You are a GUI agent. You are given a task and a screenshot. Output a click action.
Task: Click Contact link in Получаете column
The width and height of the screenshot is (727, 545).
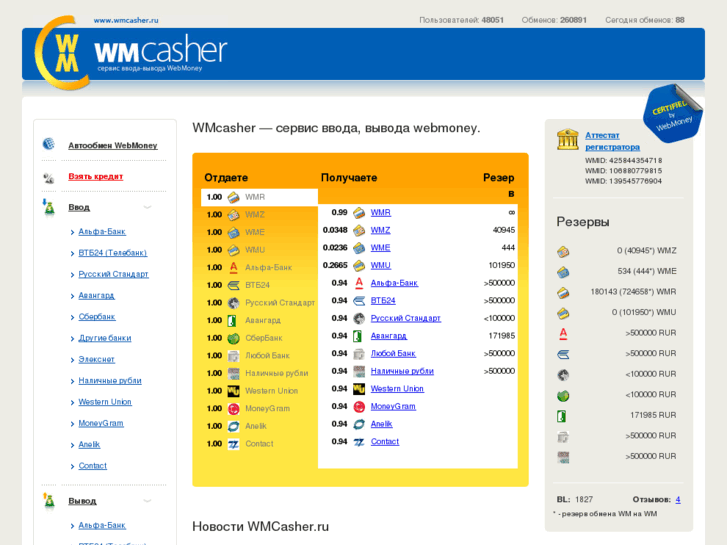coord(385,442)
